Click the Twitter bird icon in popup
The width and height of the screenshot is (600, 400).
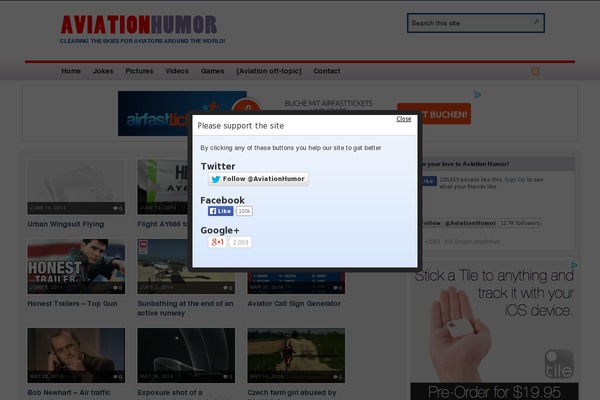coord(216,179)
